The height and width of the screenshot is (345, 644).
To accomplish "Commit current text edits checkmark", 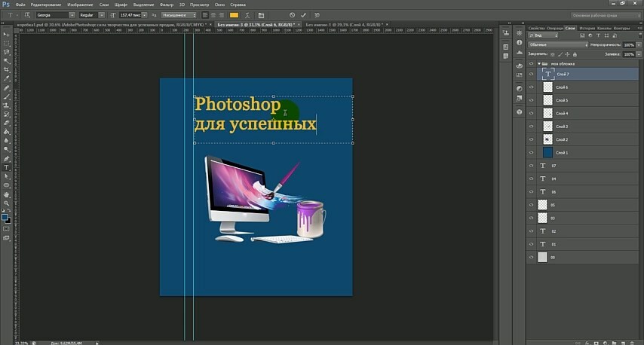I will coord(303,15).
